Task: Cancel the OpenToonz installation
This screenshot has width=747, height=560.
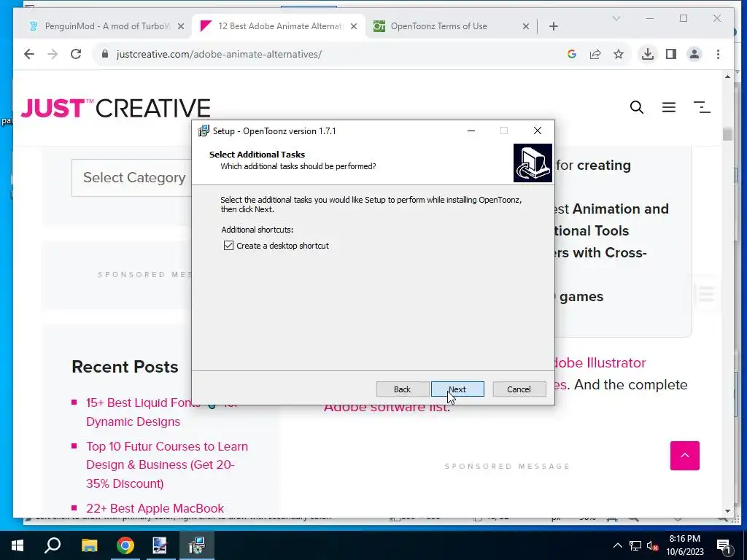Action: 519,389
